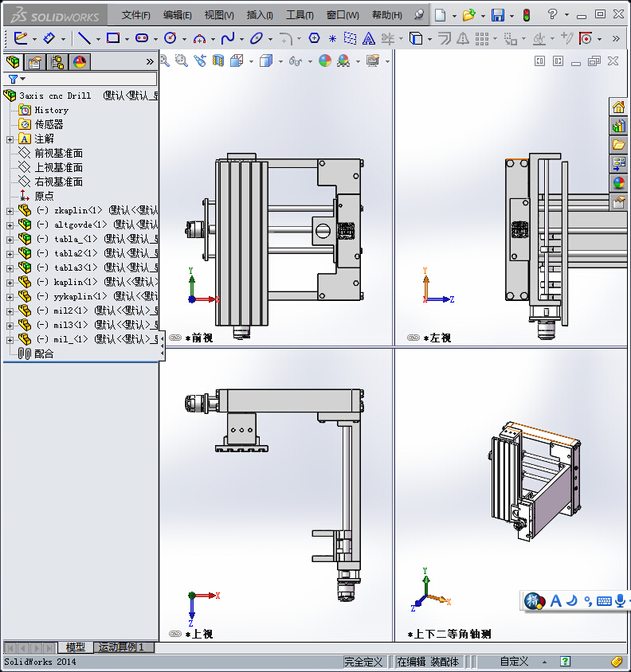This screenshot has height=672, width=631.
Task: Open the 插入(I) menu
Action: click(x=260, y=15)
